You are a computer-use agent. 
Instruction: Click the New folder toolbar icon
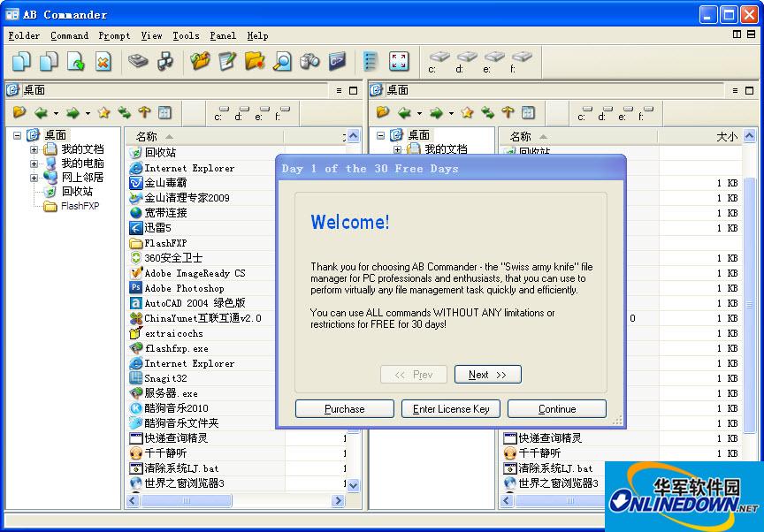(x=255, y=62)
